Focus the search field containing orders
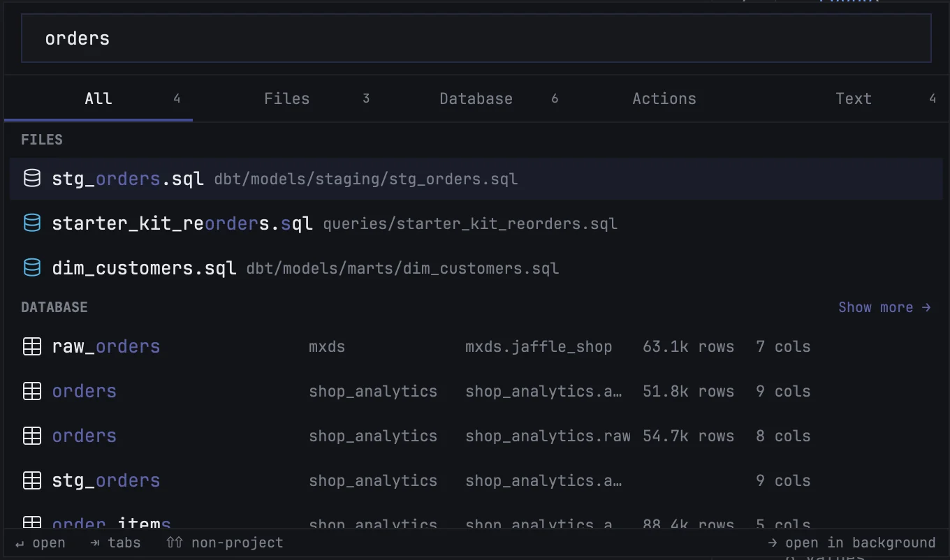The height and width of the screenshot is (560, 950). point(476,38)
